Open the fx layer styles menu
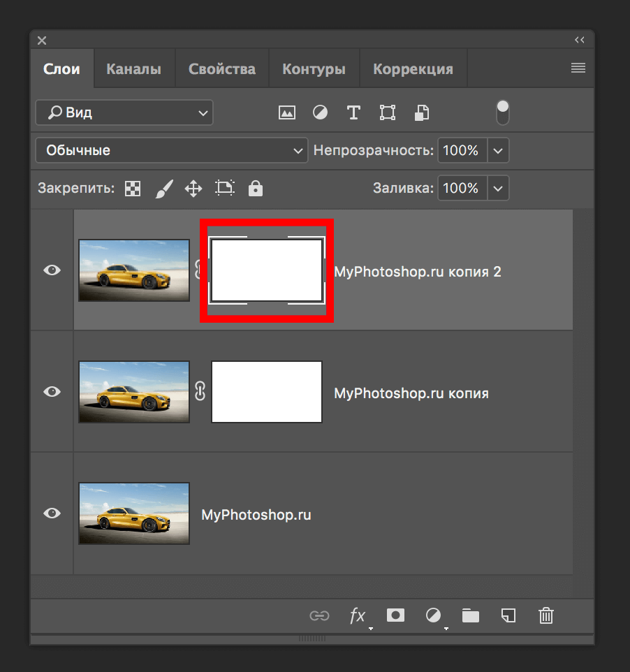630x672 pixels. [x=358, y=615]
